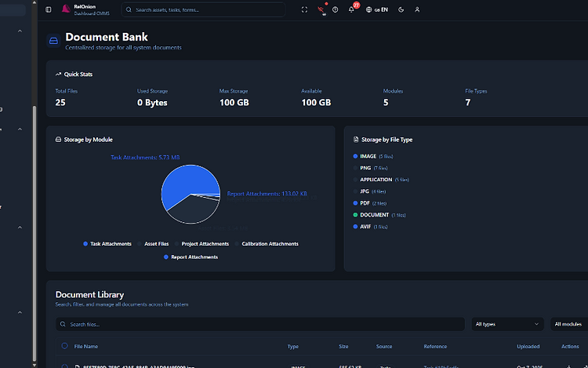The height and width of the screenshot is (368, 588).
Task: Click dark Asset Files pie slice
Action: tap(193, 210)
